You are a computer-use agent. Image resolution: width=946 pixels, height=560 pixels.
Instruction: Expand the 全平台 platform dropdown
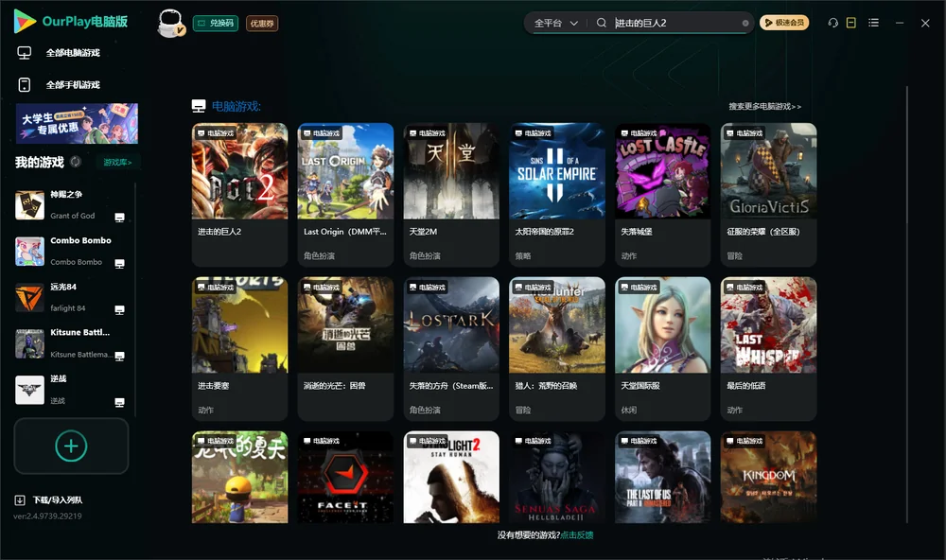(x=555, y=23)
